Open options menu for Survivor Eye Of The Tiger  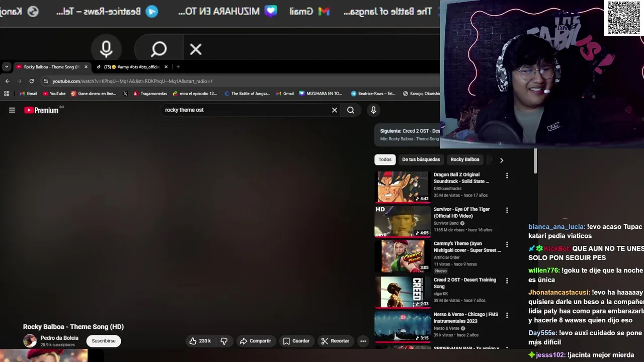coord(507,210)
